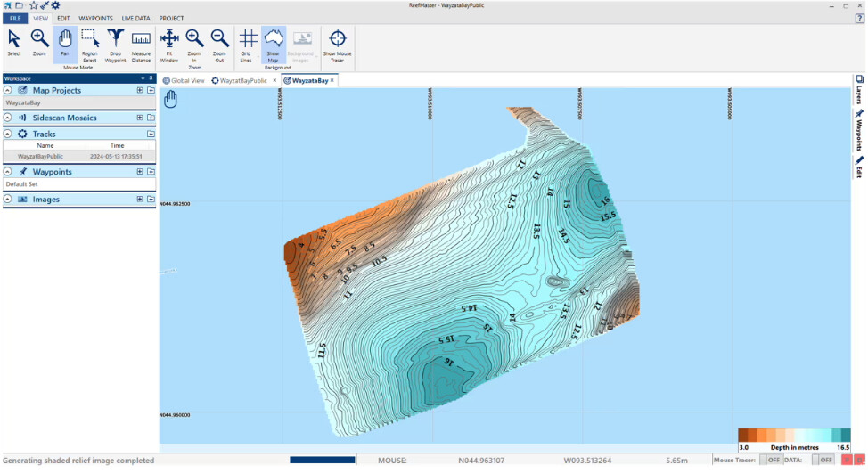Click the depth color legend bar
This screenshot has width=868, height=473.
[x=794, y=435]
